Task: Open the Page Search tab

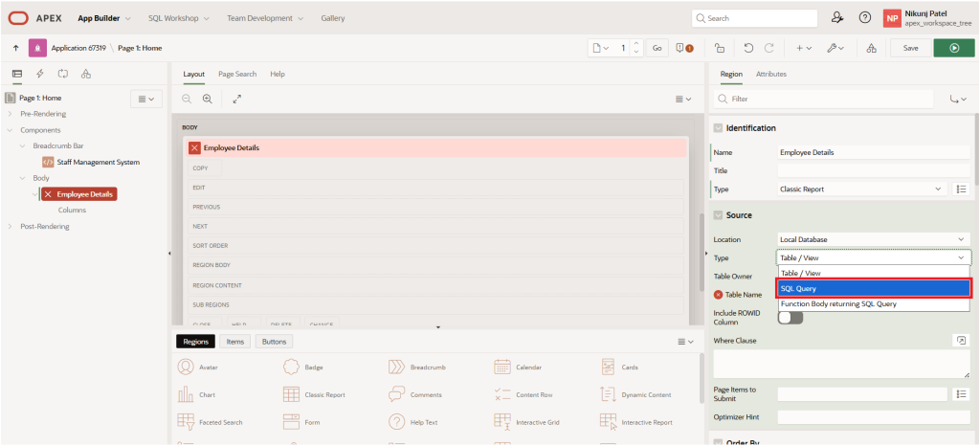Action: click(x=237, y=74)
